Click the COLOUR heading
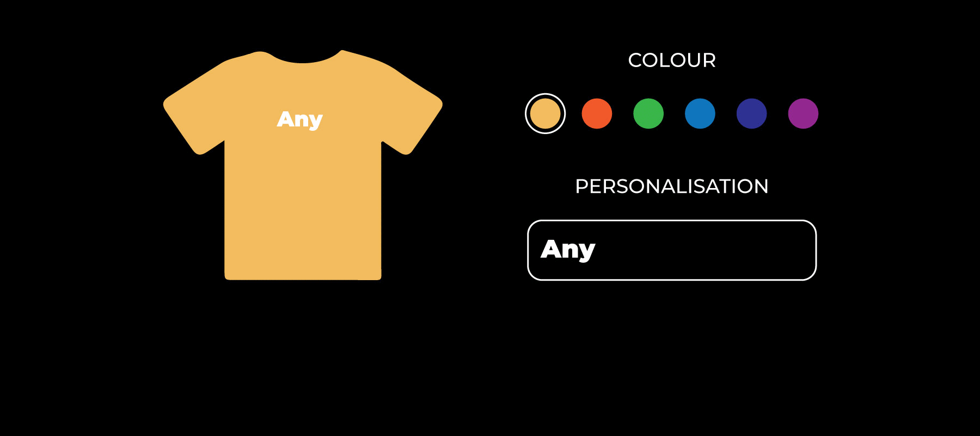This screenshot has width=980, height=436. 672,60
